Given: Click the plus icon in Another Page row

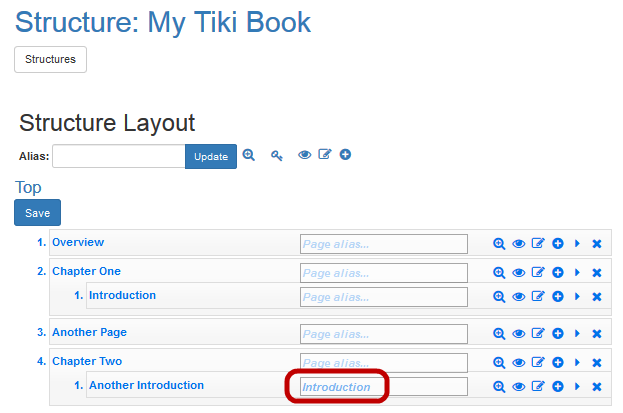Looking at the screenshot, I should (x=558, y=334).
